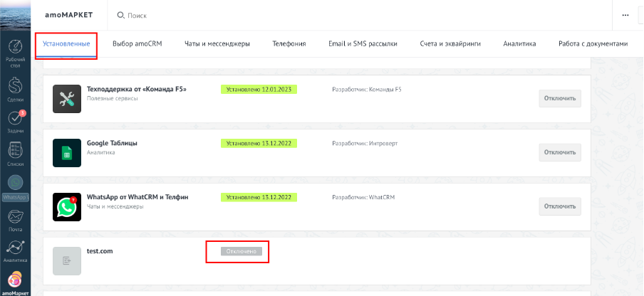Click the Установлено 12.01.2023 label
Screen dimensions: 644x296
[x=259, y=90]
